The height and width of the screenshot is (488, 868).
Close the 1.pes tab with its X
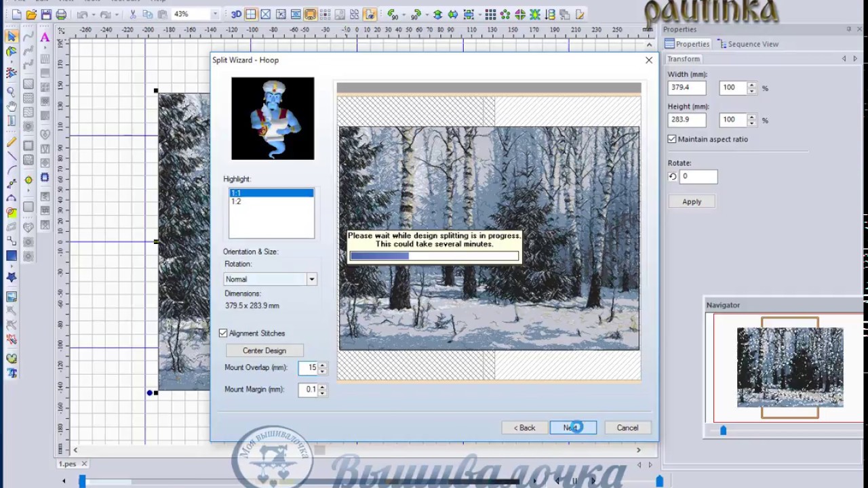click(x=84, y=464)
